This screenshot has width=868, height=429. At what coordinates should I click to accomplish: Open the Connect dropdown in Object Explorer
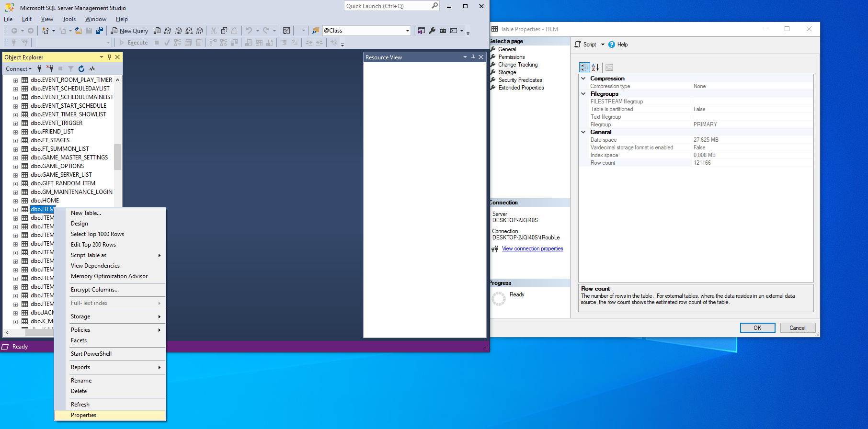[x=19, y=69]
